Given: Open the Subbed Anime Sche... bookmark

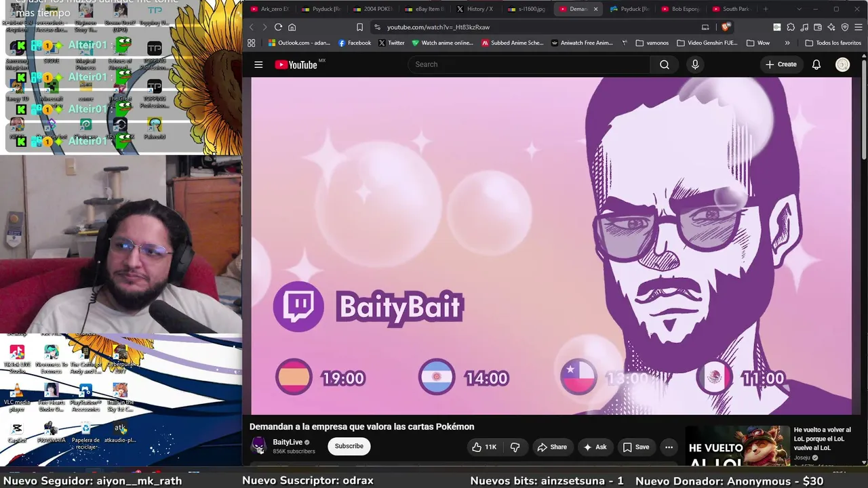Looking at the screenshot, I should click(x=513, y=43).
